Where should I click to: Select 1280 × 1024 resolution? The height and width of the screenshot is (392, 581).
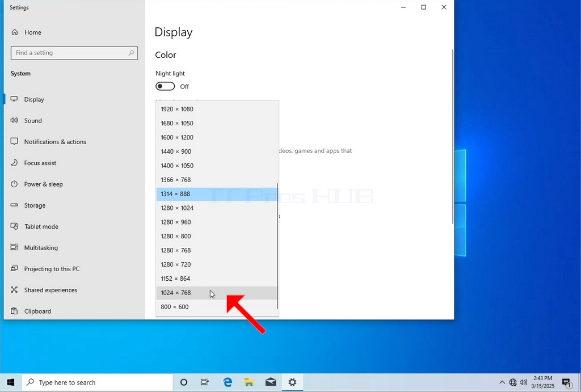tap(217, 208)
